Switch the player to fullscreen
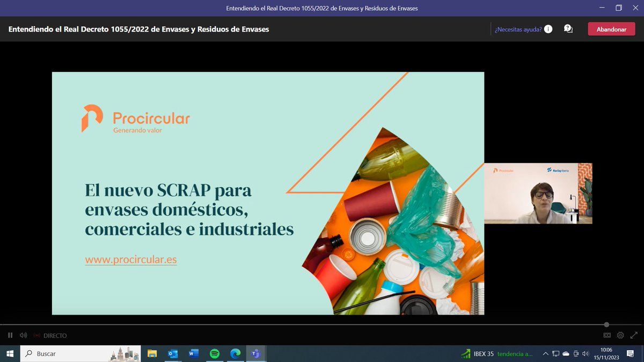 click(x=634, y=335)
